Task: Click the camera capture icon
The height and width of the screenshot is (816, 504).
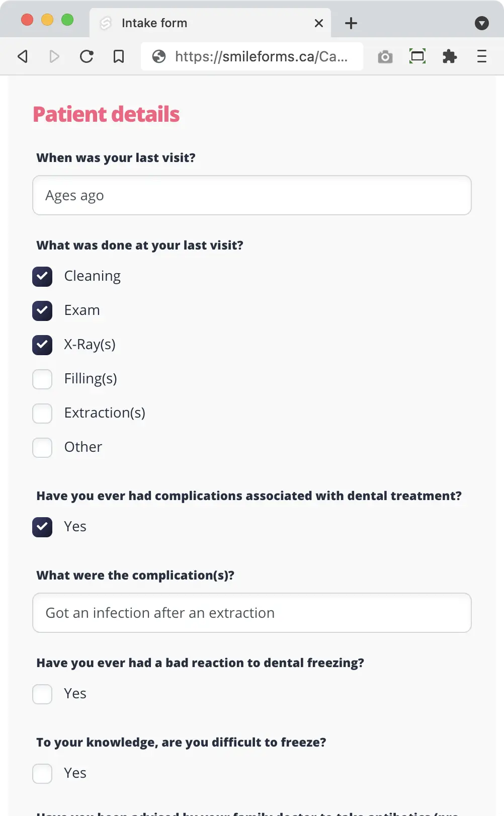Action: [x=385, y=56]
